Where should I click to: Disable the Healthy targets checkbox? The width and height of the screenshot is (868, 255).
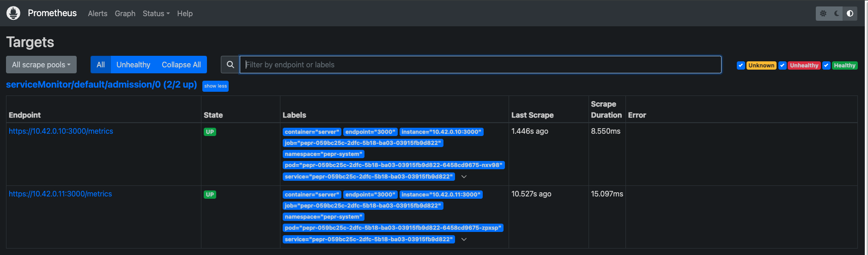826,65
